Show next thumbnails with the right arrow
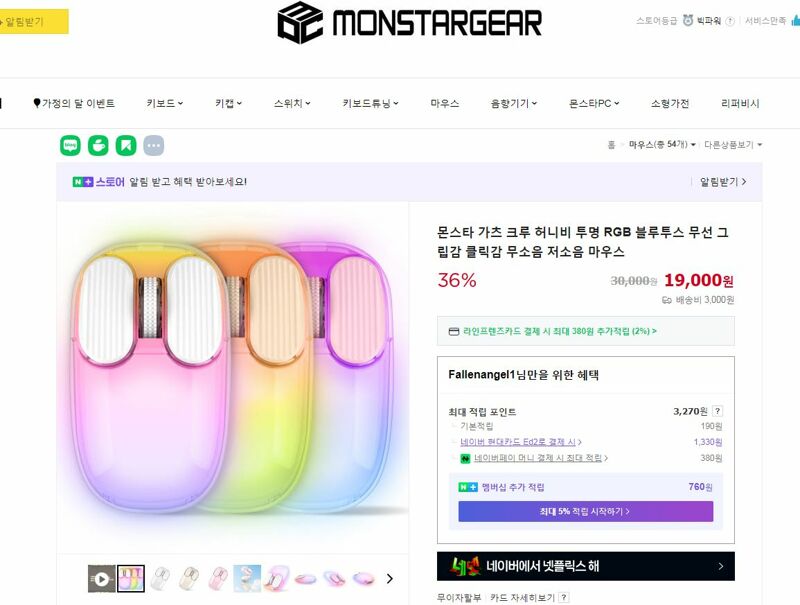Screen dimensions: 800x605 (x=390, y=578)
